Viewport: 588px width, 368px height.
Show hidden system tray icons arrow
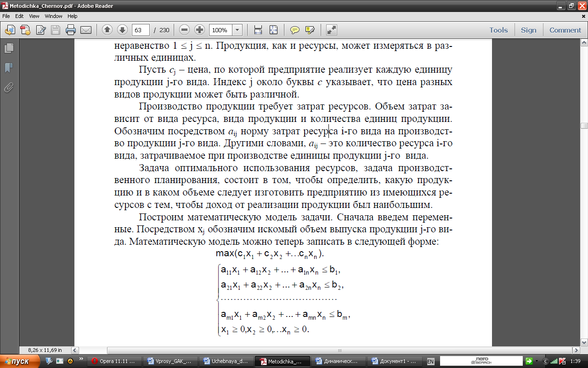coord(546,361)
